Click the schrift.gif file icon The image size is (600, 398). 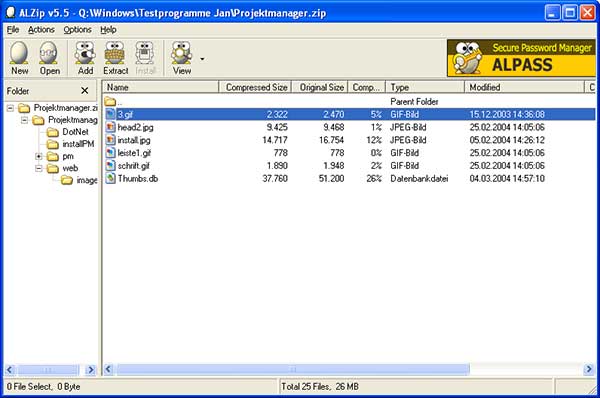(110, 165)
